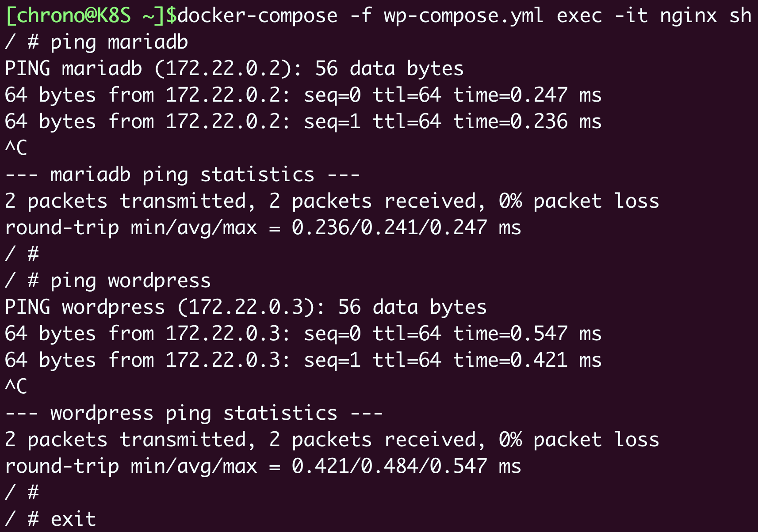This screenshot has height=532, width=758.
Task: Click the empty prompt directly above exit
Action: pyautogui.click(x=22, y=492)
